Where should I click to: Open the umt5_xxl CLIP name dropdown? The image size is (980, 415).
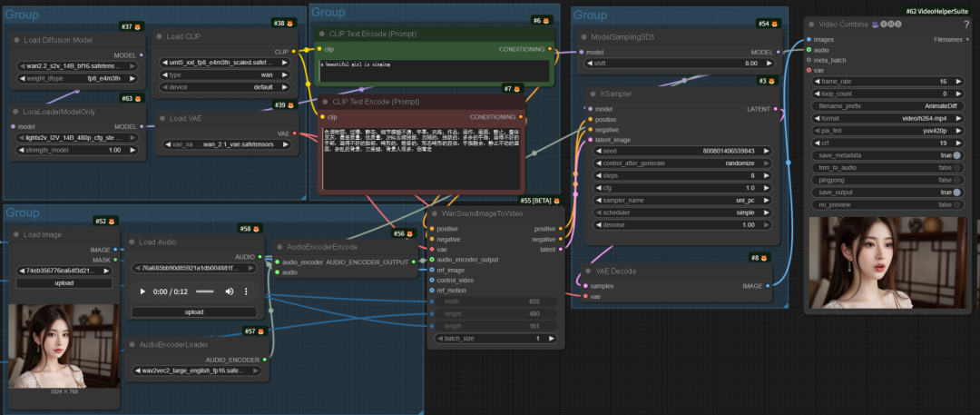click(226, 63)
